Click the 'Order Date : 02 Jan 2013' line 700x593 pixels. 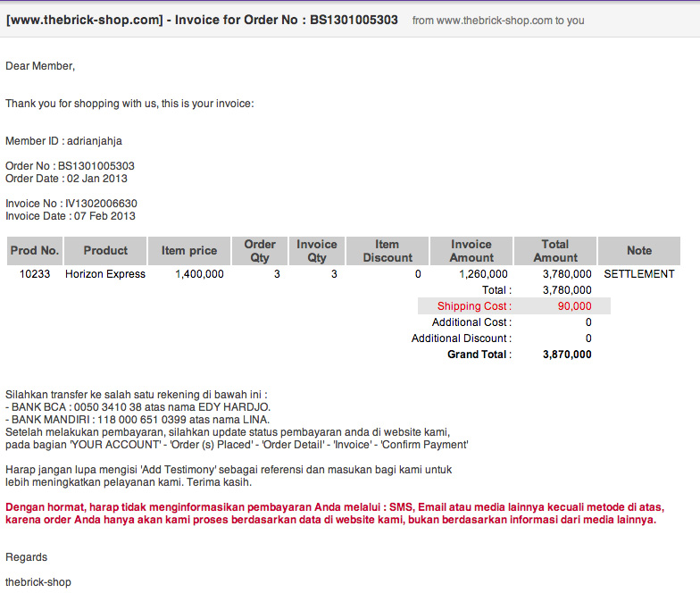[66, 179]
